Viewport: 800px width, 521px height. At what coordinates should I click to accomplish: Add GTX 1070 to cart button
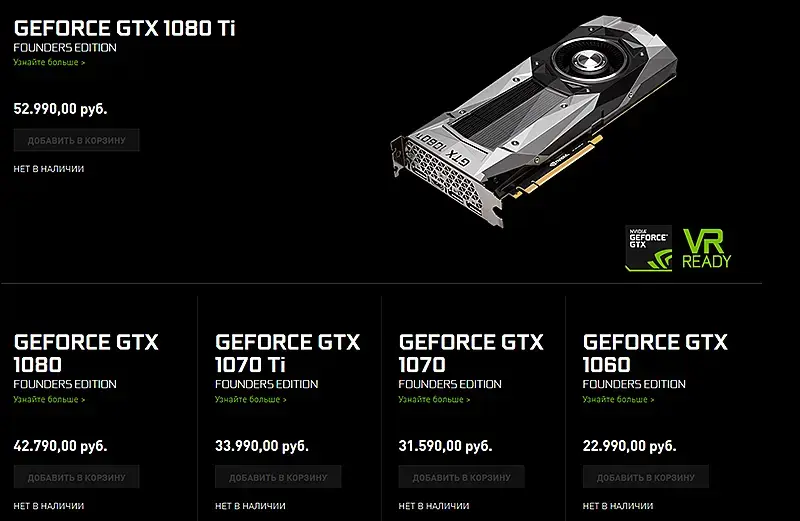pyautogui.click(x=461, y=477)
